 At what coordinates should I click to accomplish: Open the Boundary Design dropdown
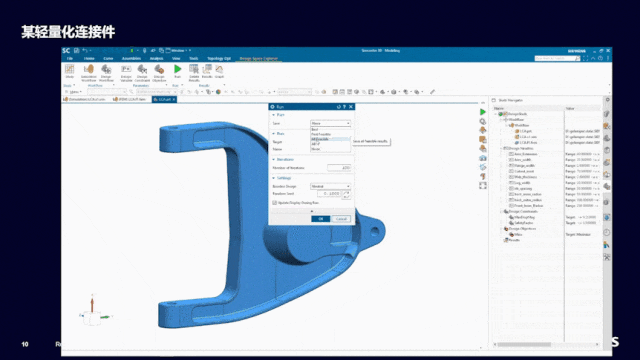click(x=330, y=186)
